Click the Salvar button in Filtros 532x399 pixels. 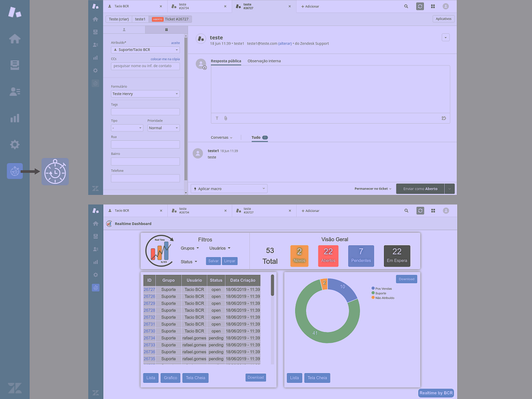coord(213,261)
